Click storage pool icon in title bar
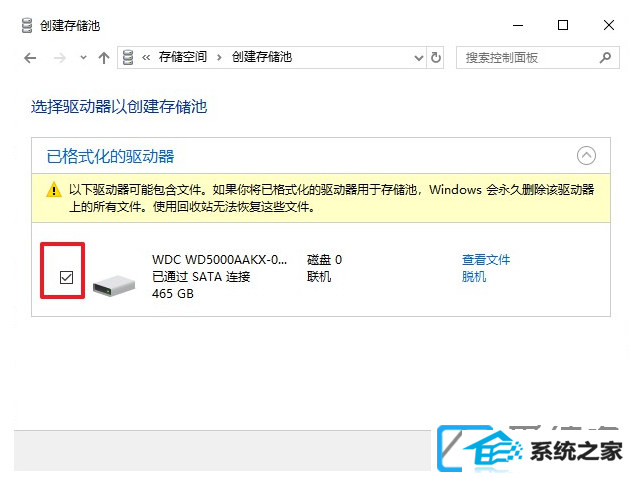This screenshot has height=478, width=631. pyautogui.click(x=27, y=25)
